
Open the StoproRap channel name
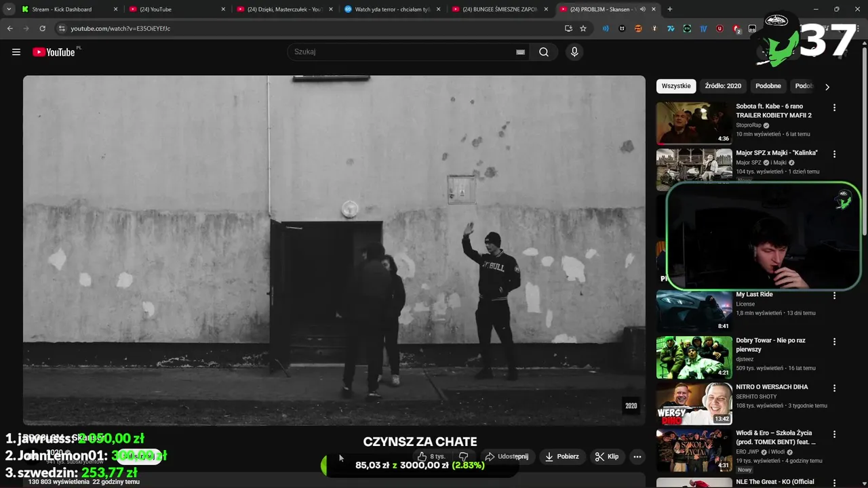[749, 125]
